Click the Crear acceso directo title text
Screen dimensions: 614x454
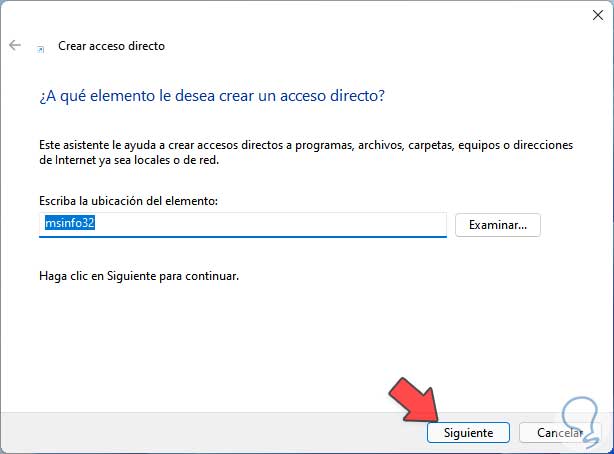pos(112,46)
